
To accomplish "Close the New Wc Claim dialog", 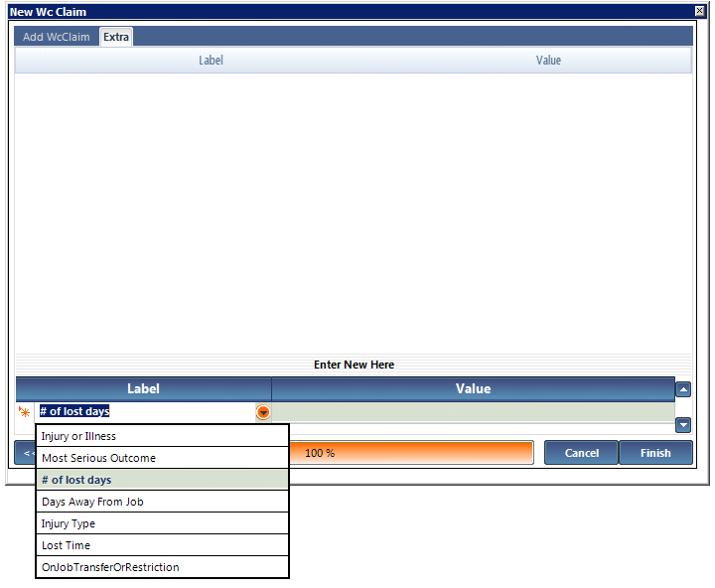I will [x=699, y=11].
